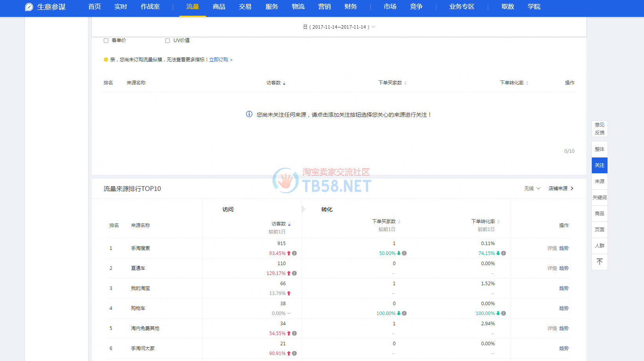Click the back-to-top arrow icon
This screenshot has width=644, height=361.
pyautogui.click(x=599, y=262)
